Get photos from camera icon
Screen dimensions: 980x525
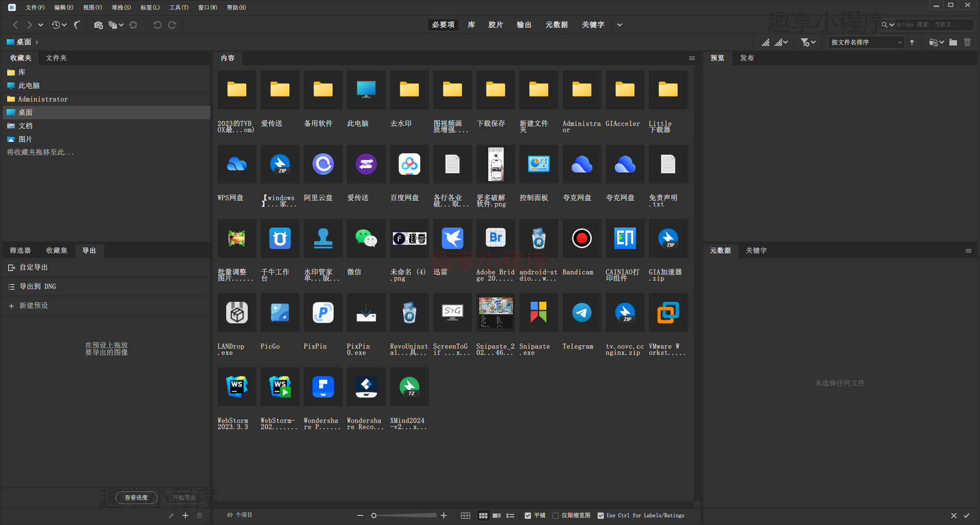[x=98, y=25]
